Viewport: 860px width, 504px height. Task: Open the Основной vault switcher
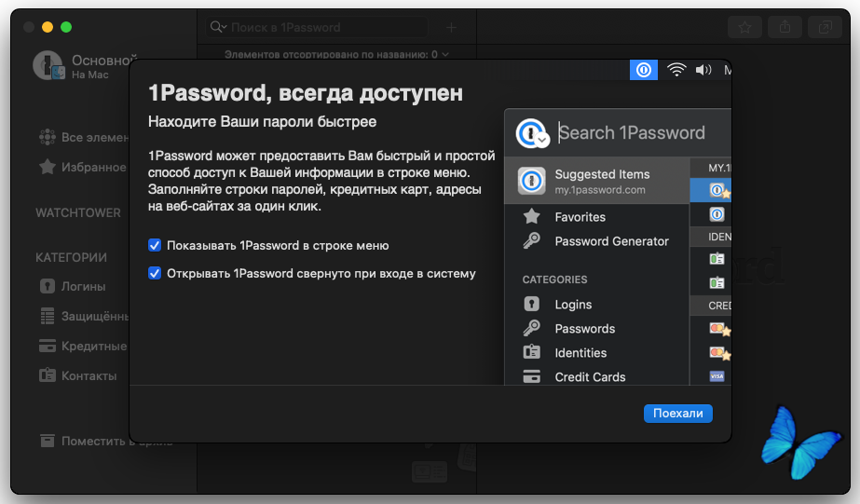(x=85, y=66)
